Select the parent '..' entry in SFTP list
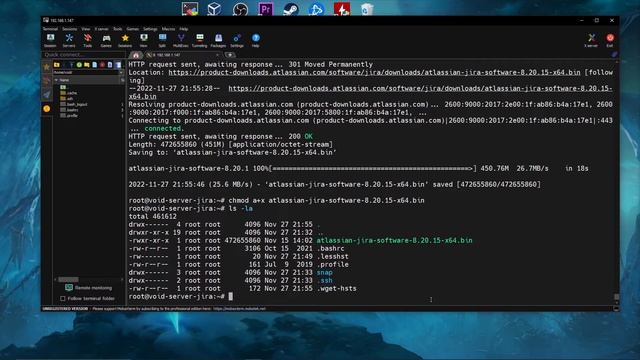640x360 pixels. [x=63, y=87]
